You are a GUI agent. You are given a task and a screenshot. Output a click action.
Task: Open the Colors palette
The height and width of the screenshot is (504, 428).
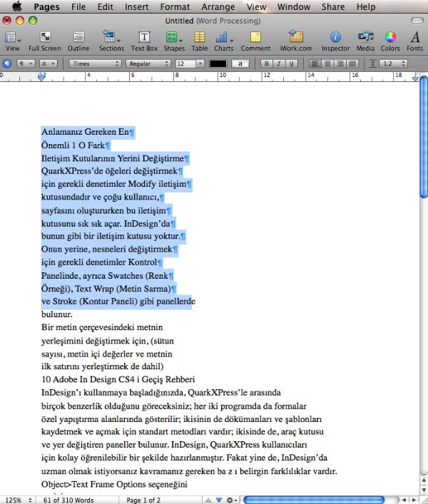(390, 41)
